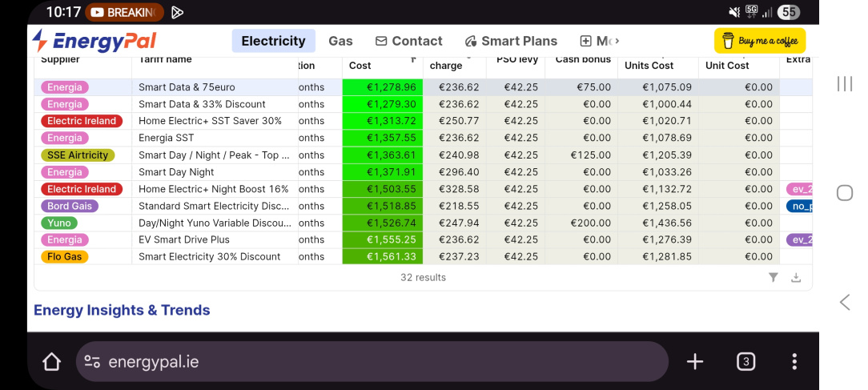Download table results icon
The height and width of the screenshot is (390, 868).
click(796, 278)
